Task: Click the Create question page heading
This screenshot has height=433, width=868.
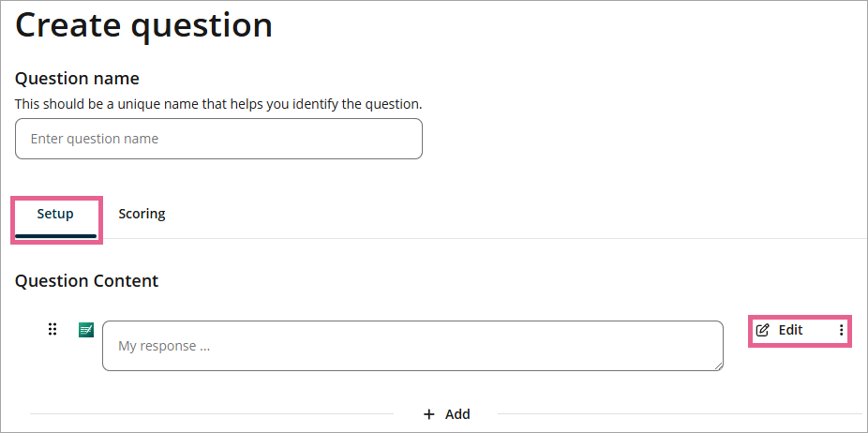Action: pos(144,25)
